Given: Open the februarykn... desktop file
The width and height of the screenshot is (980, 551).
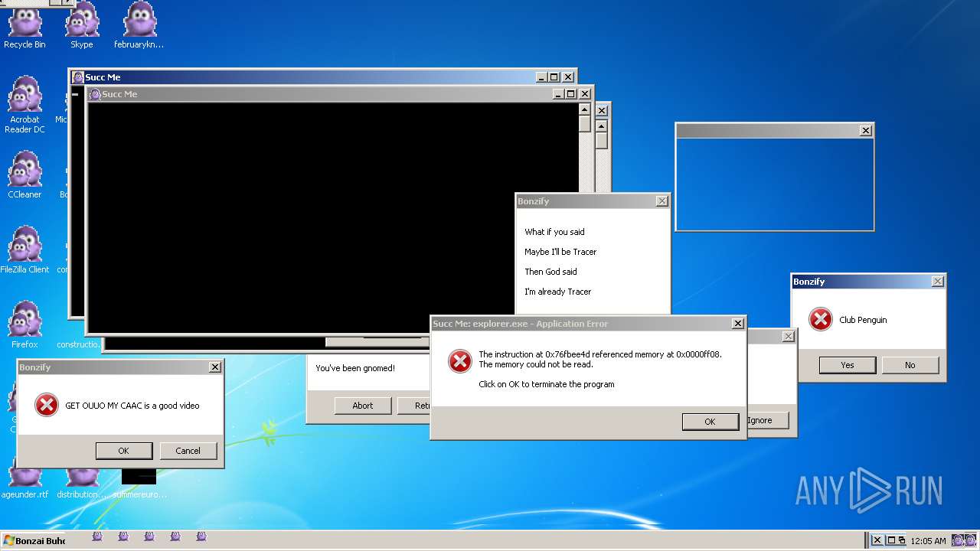Looking at the screenshot, I should pos(139,26).
